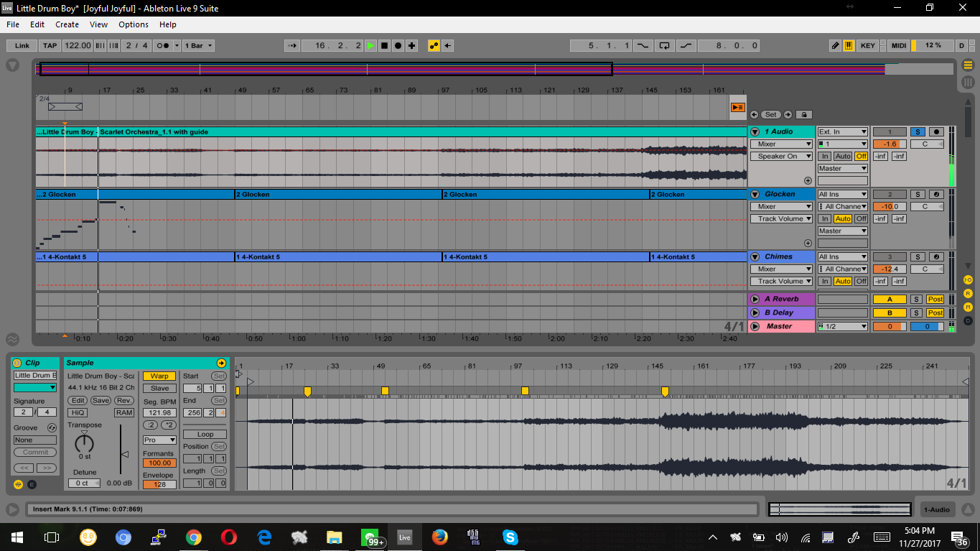Unfold the A Reverb return track
The height and width of the screenshot is (551, 980).
(x=755, y=299)
